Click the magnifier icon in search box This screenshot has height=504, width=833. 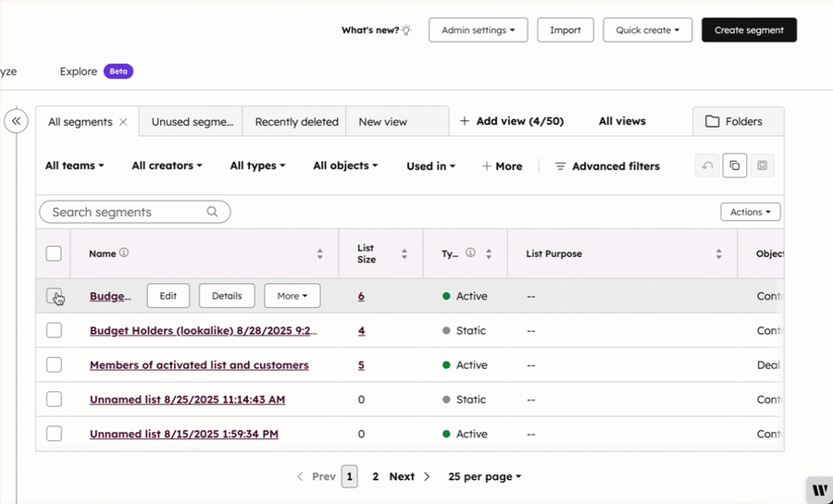pos(213,212)
